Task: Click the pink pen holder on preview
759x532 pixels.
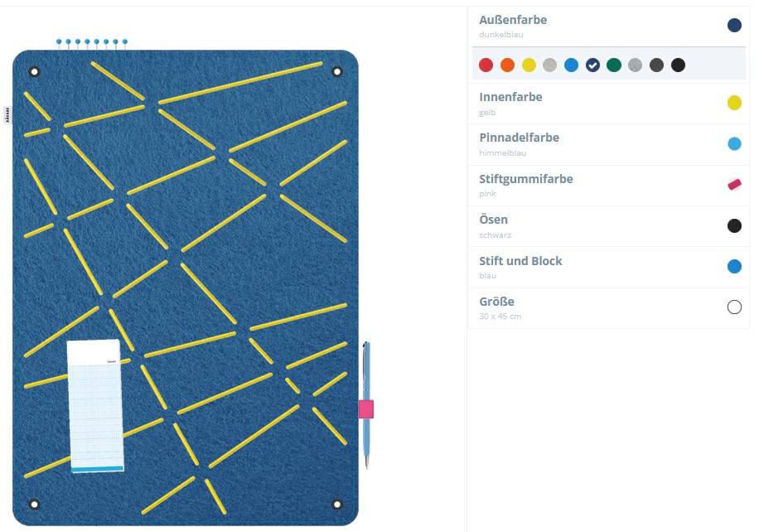Action: coord(366,409)
